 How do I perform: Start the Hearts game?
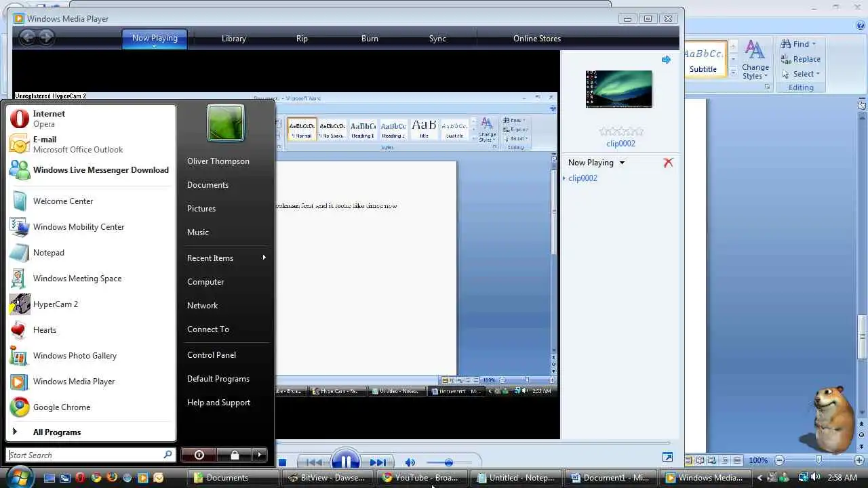point(91,330)
